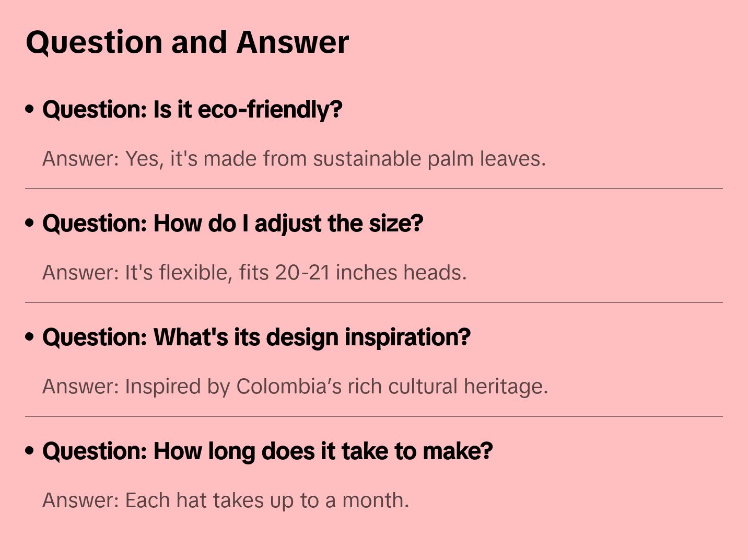Click the answer starting "It's flexible"
The height and width of the screenshot is (560, 748).
(x=254, y=273)
